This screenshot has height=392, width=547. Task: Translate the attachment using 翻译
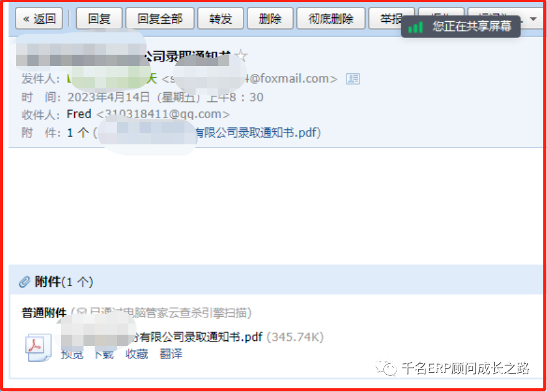(x=171, y=354)
